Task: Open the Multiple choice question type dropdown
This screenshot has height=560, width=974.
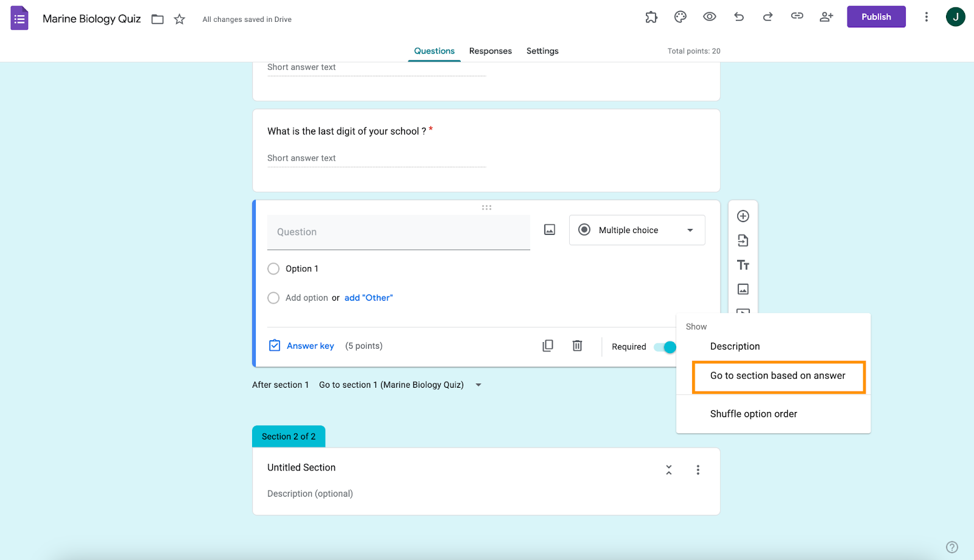Action: coord(637,230)
